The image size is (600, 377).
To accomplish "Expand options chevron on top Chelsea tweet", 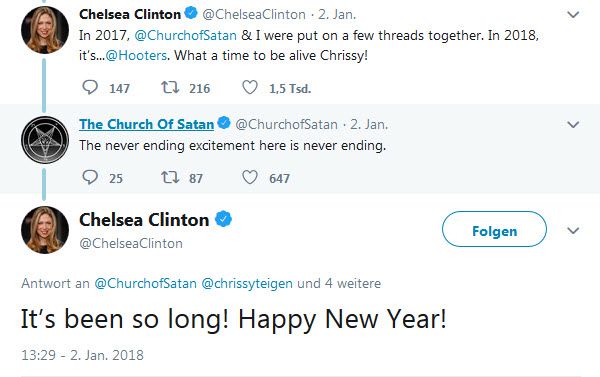I will [573, 15].
